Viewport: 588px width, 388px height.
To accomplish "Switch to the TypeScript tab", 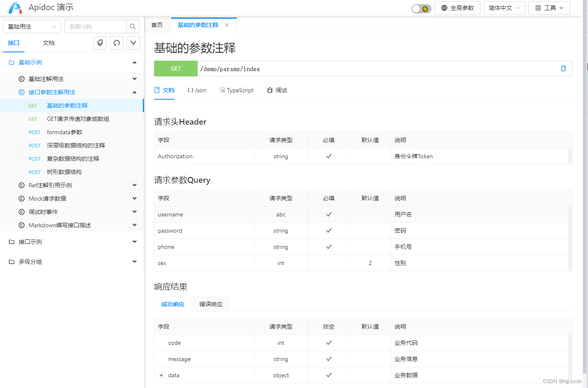I will pyautogui.click(x=237, y=90).
